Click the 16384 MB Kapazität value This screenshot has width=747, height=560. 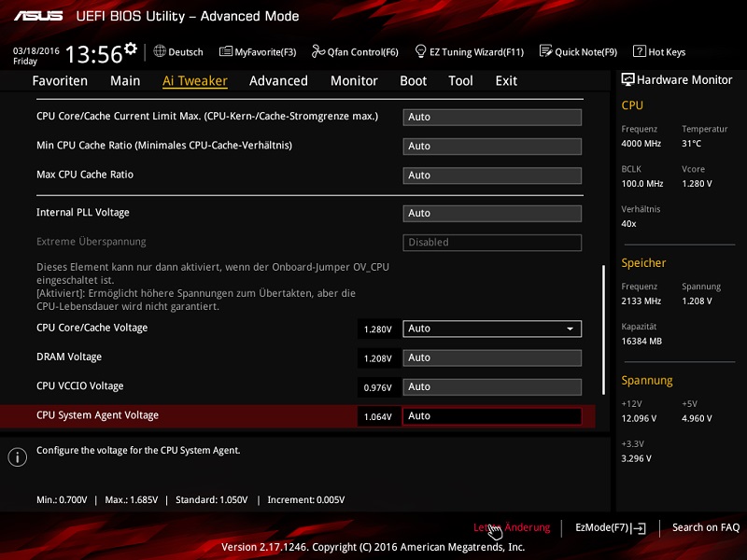coord(641,341)
